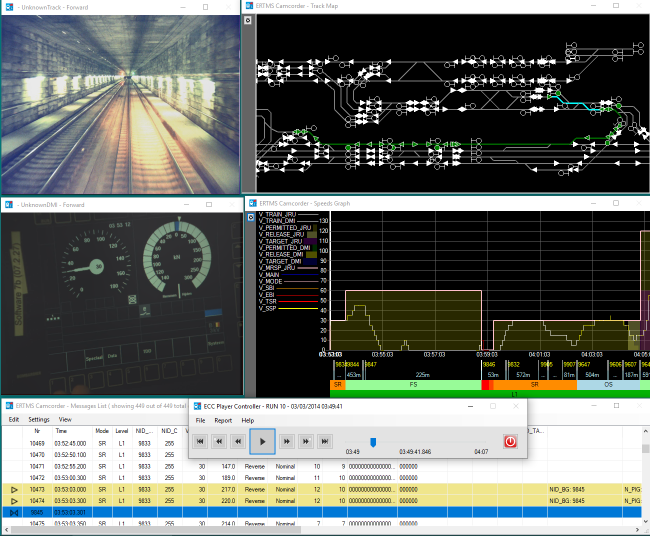Screen dimensions: 650x536
Task: Select message row 10469
Action: tap(322, 443)
